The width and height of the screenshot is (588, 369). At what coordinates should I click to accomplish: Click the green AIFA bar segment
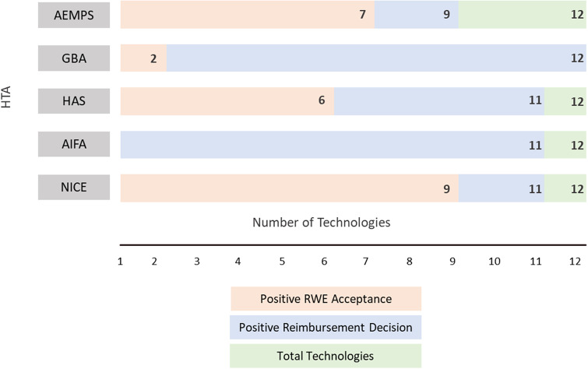pyautogui.click(x=565, y=143)
